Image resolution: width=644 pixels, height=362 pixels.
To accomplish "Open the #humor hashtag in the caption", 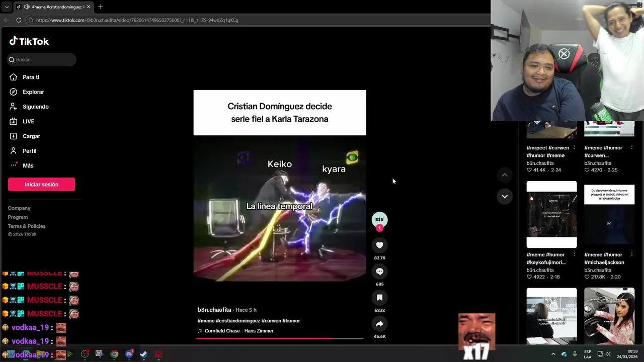I will pos(291,321).
